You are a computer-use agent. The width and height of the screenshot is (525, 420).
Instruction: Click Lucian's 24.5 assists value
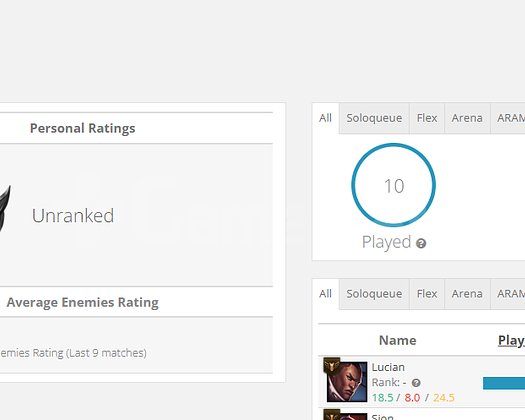[444, 398]
